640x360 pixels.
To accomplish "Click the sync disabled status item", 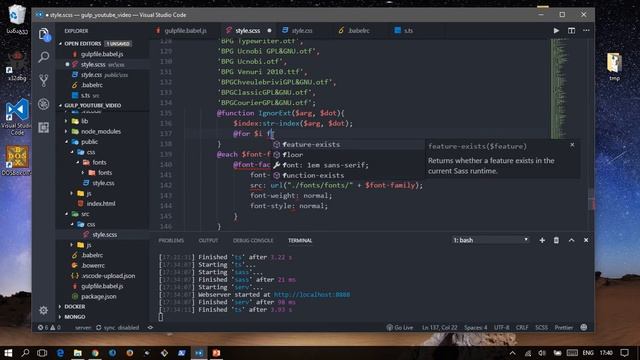I will coord(118,327).
